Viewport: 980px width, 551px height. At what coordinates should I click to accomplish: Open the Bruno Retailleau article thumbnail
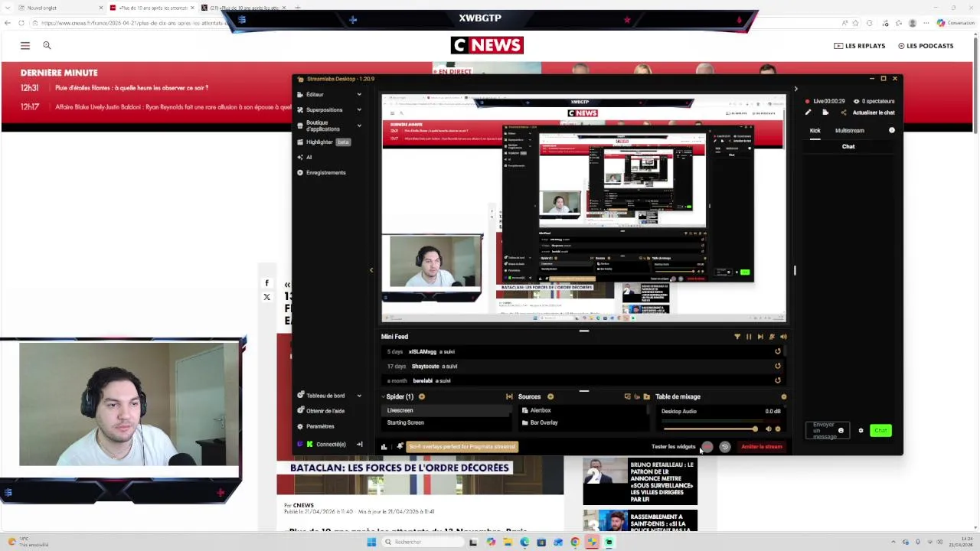coord(603,481)
